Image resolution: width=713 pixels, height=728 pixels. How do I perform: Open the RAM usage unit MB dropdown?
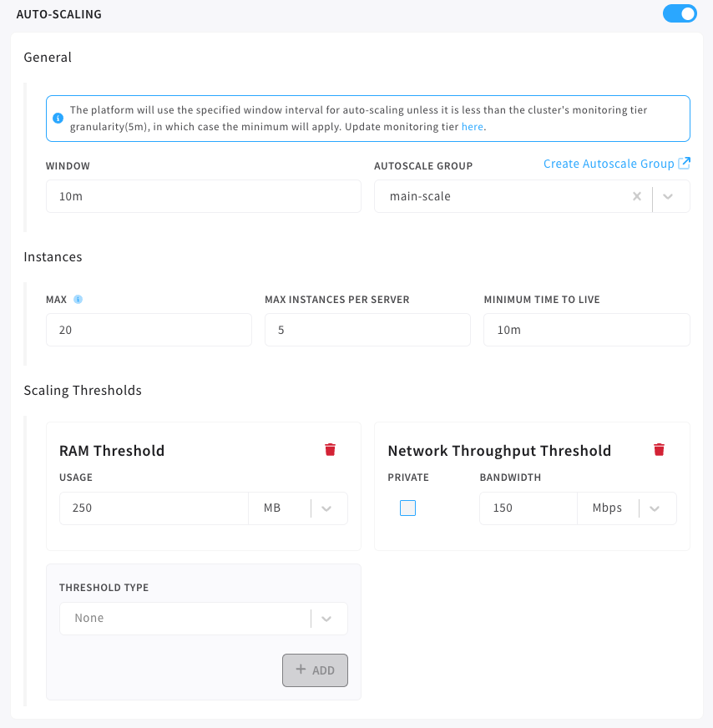click(326, 508)
